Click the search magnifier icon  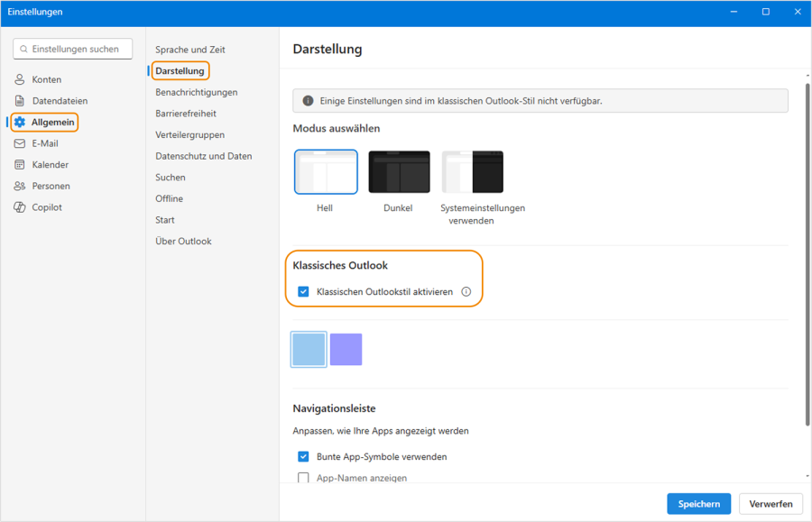click(x=23, y=50)
